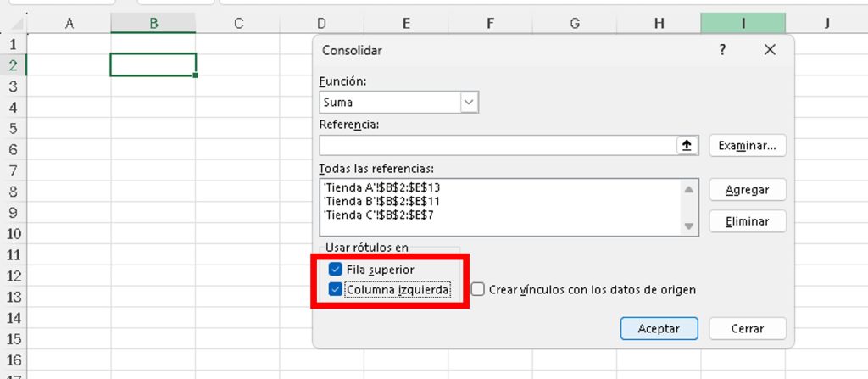This screenshot has width=868, height=379.
Task: Click inside the Referencia input field
Action: pyautogui.click(x=497, y=146)
